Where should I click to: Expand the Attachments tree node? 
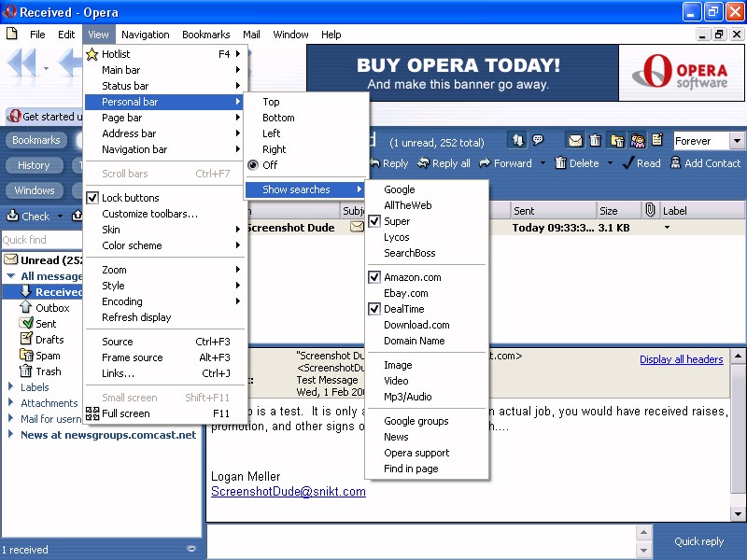tap(11, 403)
